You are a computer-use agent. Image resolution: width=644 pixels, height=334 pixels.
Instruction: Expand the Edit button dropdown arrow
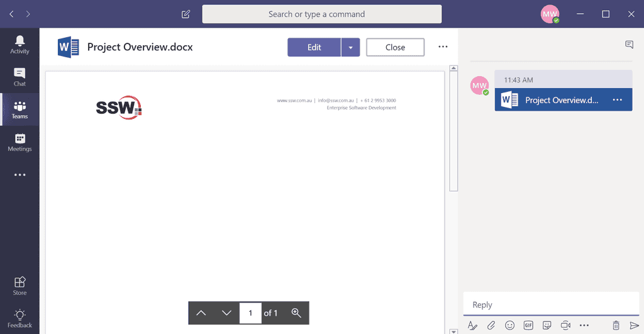point(351,47)
